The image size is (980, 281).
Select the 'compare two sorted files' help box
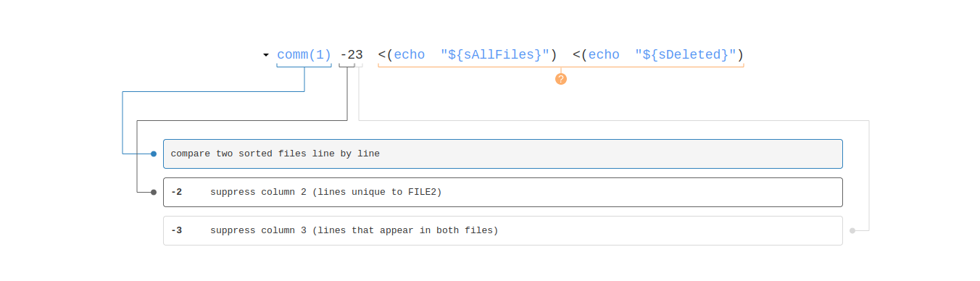click(x=503, y=154)
